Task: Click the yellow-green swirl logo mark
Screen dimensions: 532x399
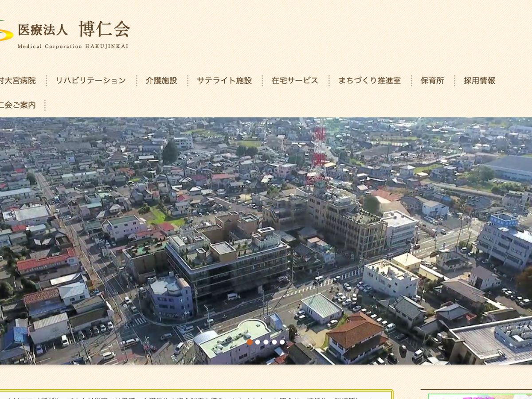Action: (6, 31)
